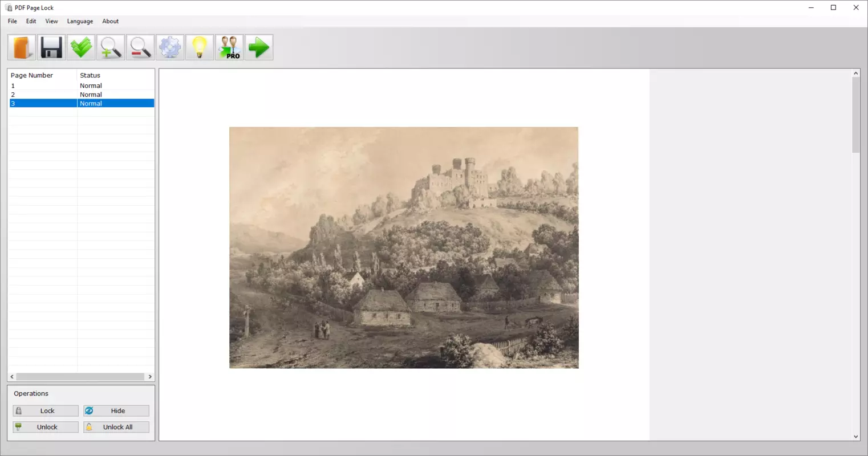This screenshot has width=868, height=456.
Task: Click the page list horizontal scrollbar track
Action: tap(80, 377)
